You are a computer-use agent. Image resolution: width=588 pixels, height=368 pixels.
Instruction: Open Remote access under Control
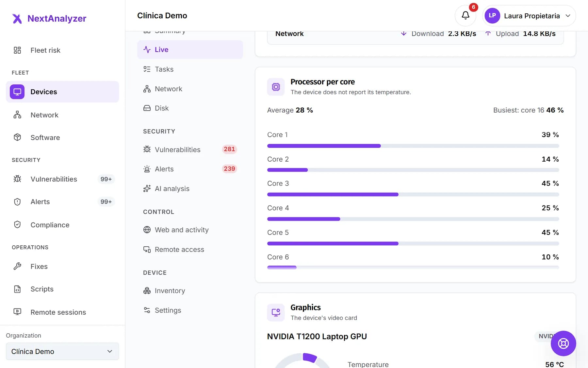[190, 249]
